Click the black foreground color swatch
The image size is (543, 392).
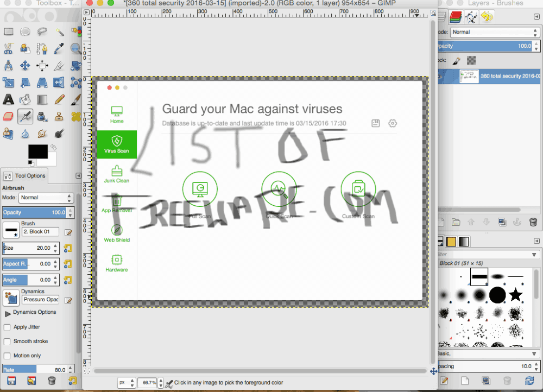coord(38,151)
